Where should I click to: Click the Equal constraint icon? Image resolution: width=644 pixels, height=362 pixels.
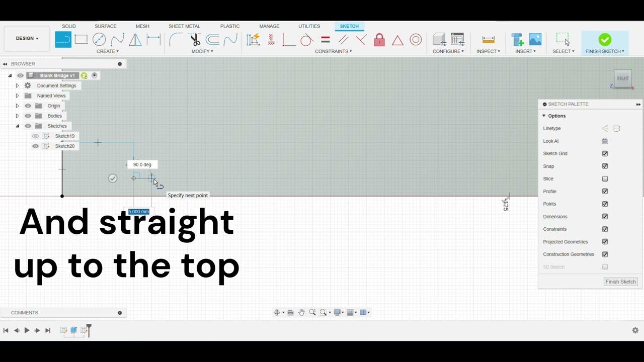pyautogui.click(x=325, y=40)
